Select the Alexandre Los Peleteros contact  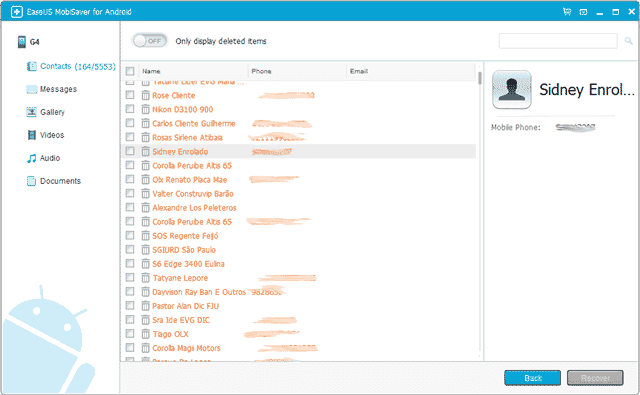click(x=194, y=208)
